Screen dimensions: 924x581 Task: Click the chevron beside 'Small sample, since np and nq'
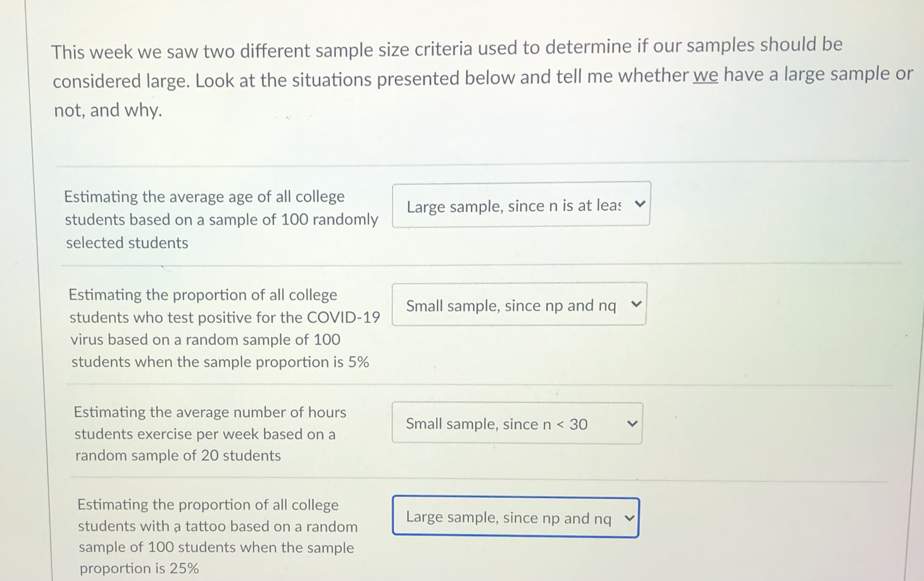[x=636, y=304]
